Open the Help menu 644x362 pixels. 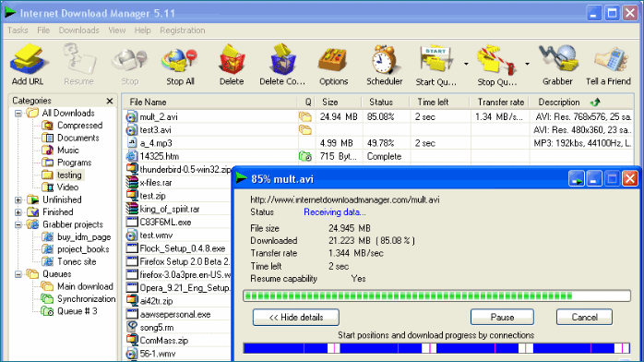tap(142, 30)
